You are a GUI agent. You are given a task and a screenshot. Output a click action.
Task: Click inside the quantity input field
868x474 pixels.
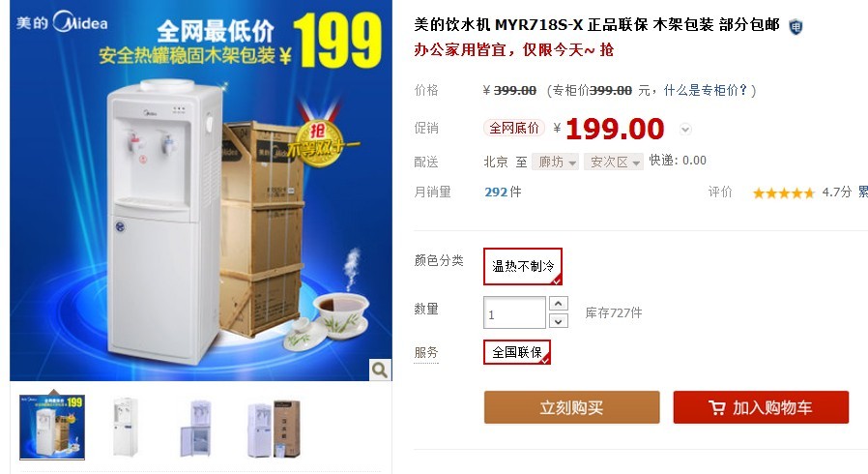pyautogui.click(x=515, y=312)
